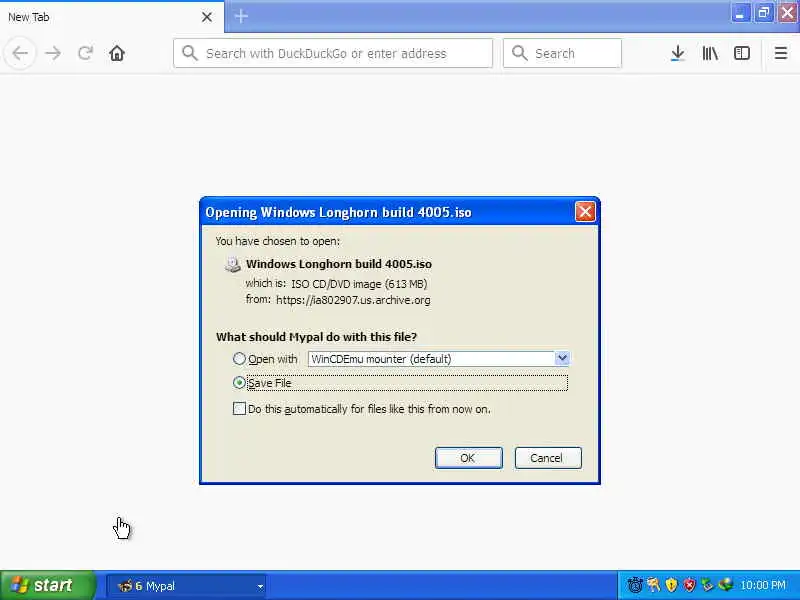Screen dimensions: 800x600
Task: Open a new tab with the plus icon
Action: (x=241, y=16)
